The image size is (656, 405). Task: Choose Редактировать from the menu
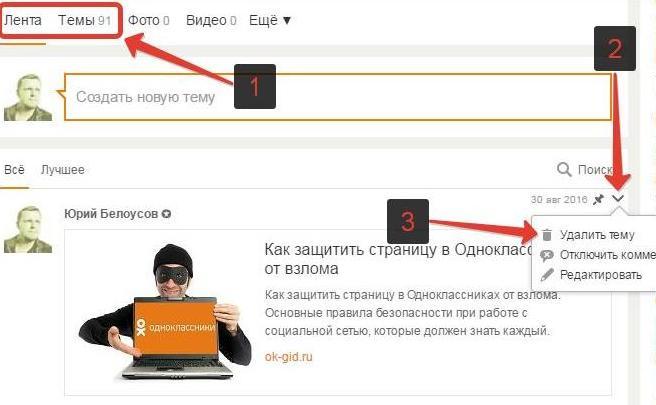pyautogui.click(x=601, y=275)
